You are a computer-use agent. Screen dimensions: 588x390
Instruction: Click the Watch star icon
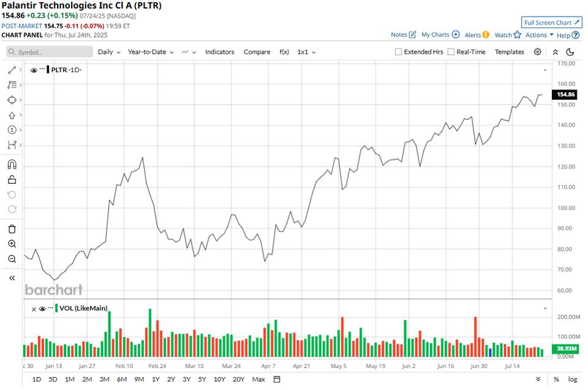[518, 35]
